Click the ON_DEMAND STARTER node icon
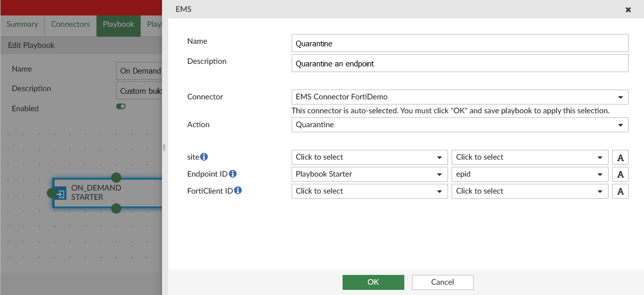 tap(61, 194)
